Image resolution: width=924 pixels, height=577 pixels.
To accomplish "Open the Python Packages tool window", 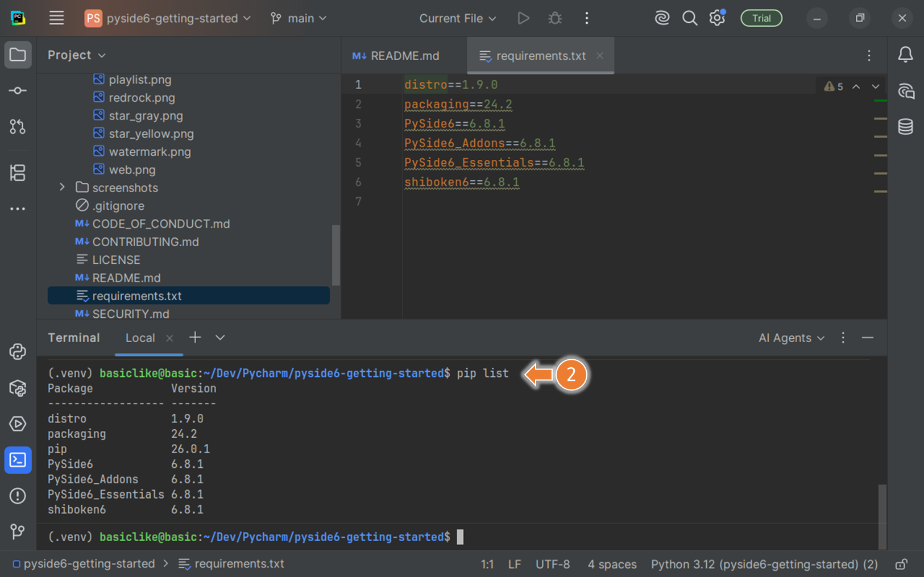I will click(18, 388).
